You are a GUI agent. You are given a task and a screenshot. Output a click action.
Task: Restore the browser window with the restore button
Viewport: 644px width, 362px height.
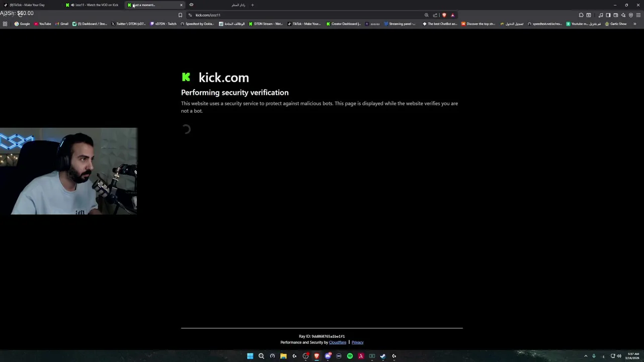pos(626,5)
